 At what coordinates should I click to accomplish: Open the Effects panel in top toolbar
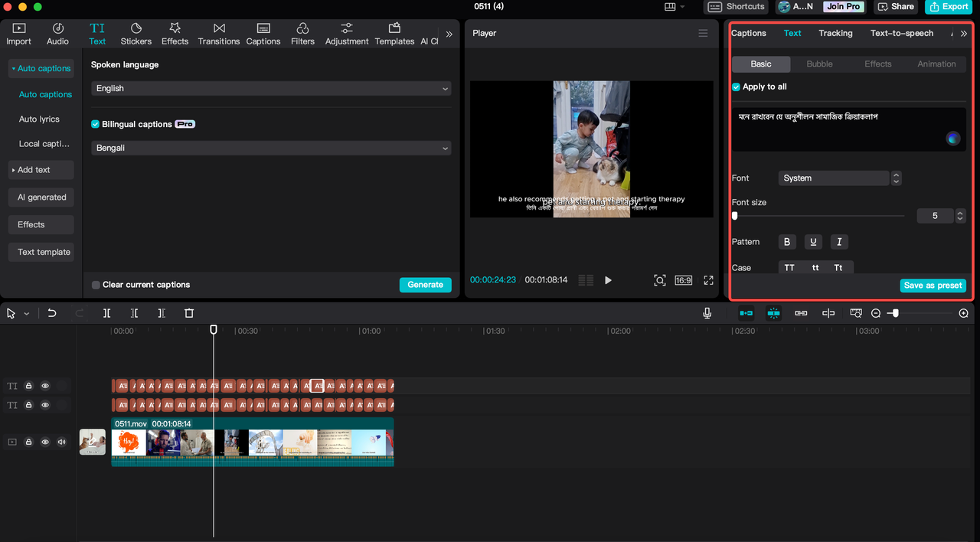pos(175,34)
